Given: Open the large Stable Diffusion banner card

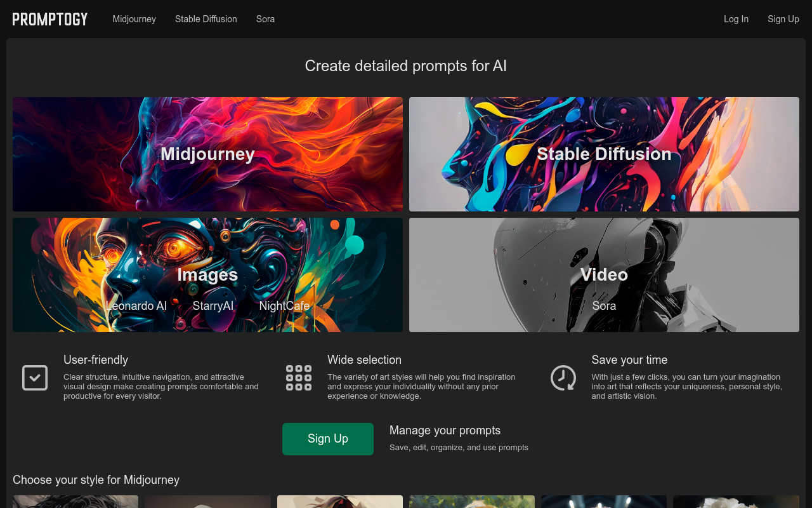Looking at the screenshot, I should (x=604, y=154).
